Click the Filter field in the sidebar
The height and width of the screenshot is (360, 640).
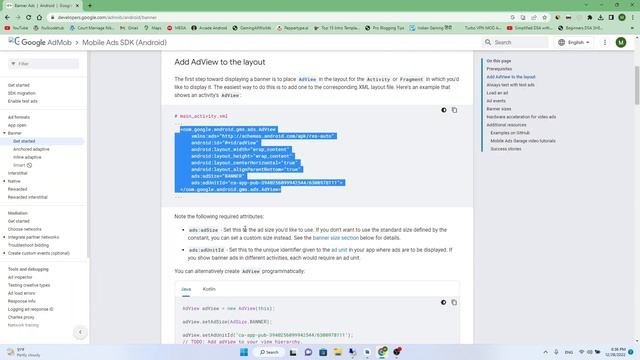click(x=43, y=64)
